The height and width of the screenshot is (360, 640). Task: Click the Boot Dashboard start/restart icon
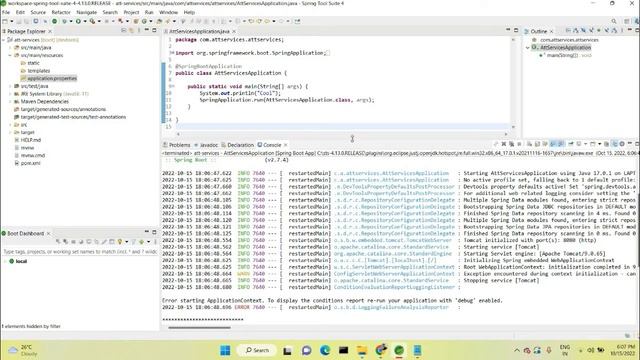(x=58, y=241)
